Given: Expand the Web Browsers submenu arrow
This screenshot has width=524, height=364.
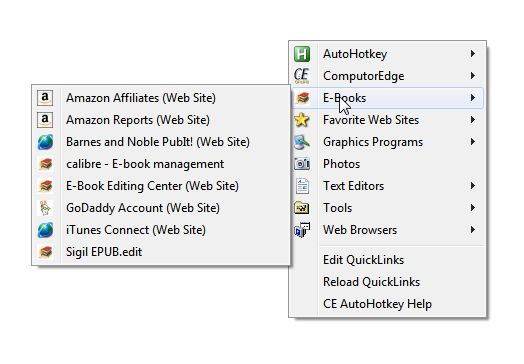Looking at the screenshot, I should pos(473,230).
